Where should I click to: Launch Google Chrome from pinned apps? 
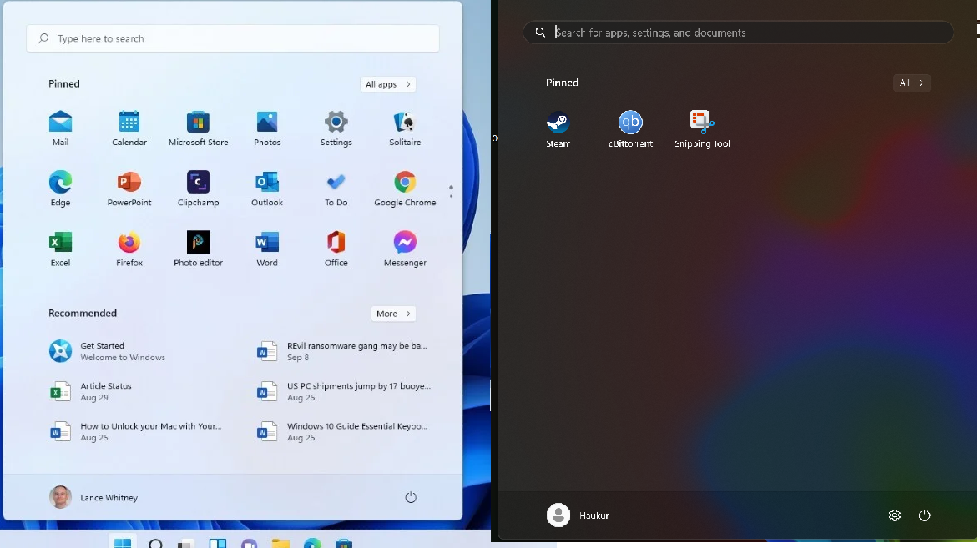[x=405, y=183]
